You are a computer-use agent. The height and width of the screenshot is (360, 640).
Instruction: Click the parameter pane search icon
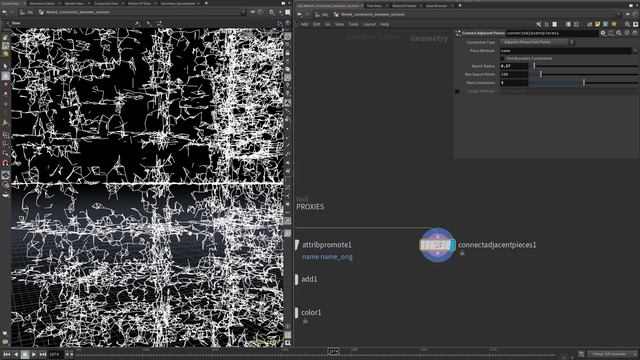tap(619, 33)
